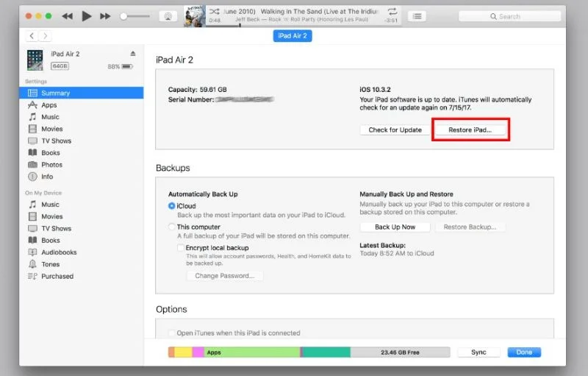The width and height of the screenshot is (588, 376).
Task: Select the iPad Air 2 device tab
Action: click(293, 35)
